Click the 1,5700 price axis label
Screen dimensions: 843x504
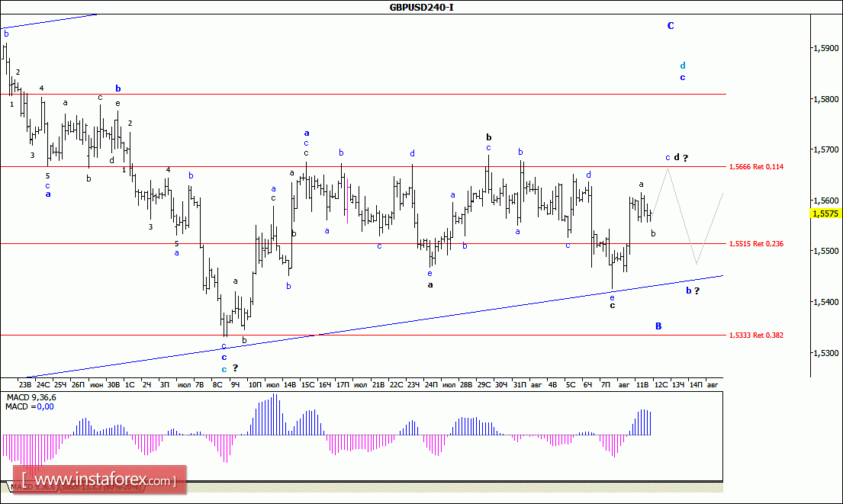tap(825, 149)
